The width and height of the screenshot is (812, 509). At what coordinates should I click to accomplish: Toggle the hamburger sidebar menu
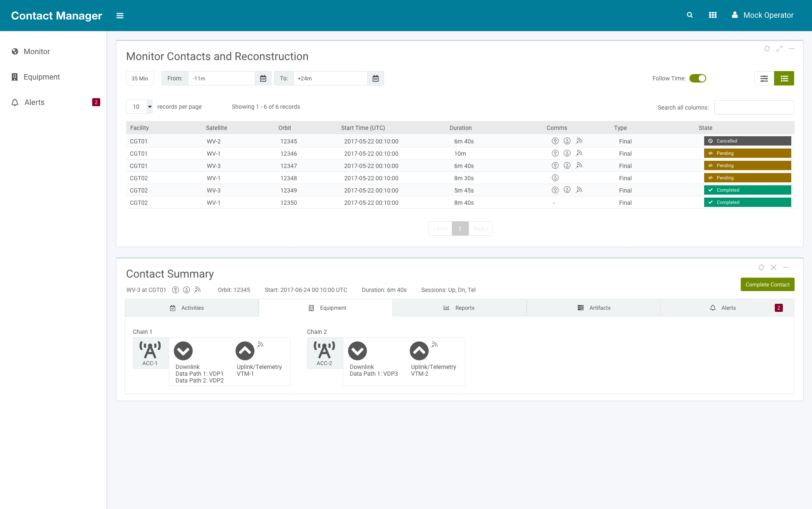[120, 16]
